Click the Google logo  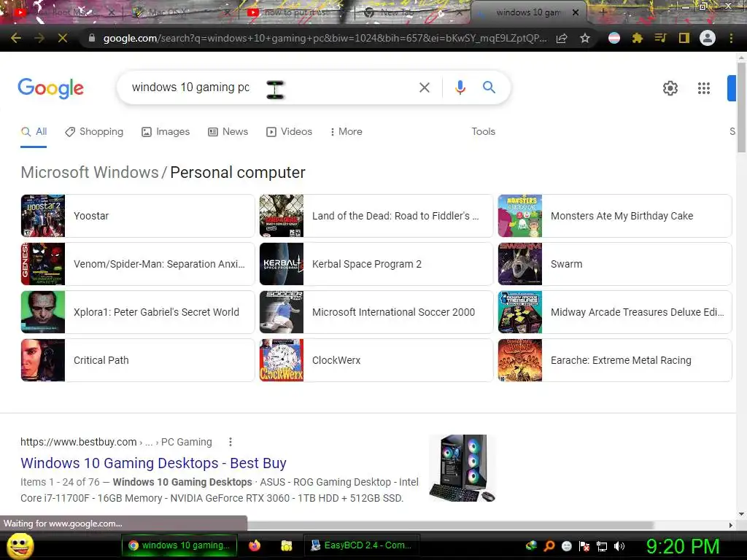[x=50, y=88]
